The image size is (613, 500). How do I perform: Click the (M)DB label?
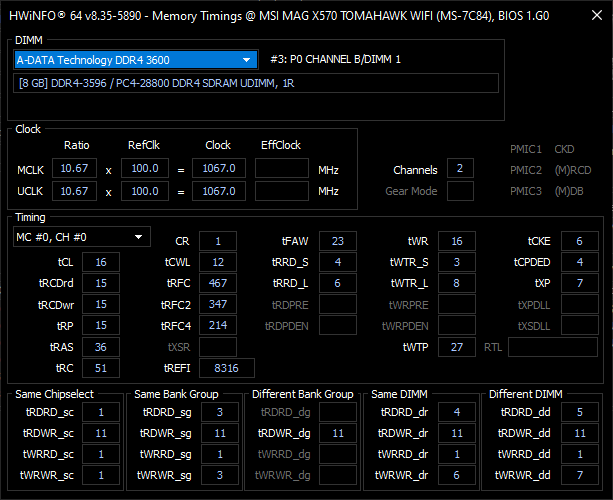tap(569, 191)
